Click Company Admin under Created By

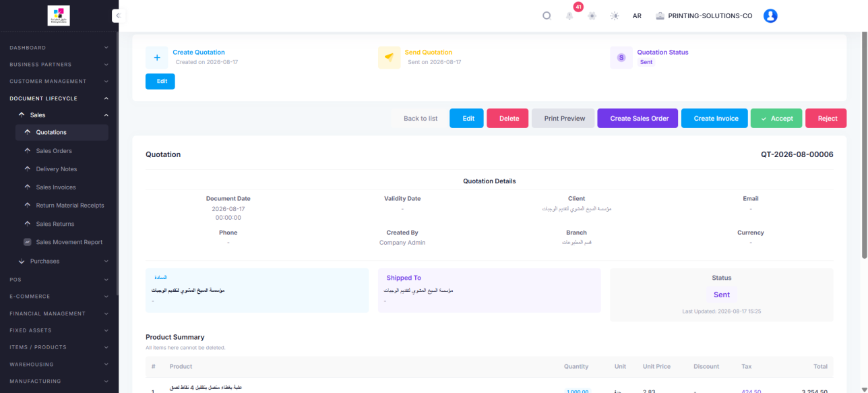[x=402, y=243]
